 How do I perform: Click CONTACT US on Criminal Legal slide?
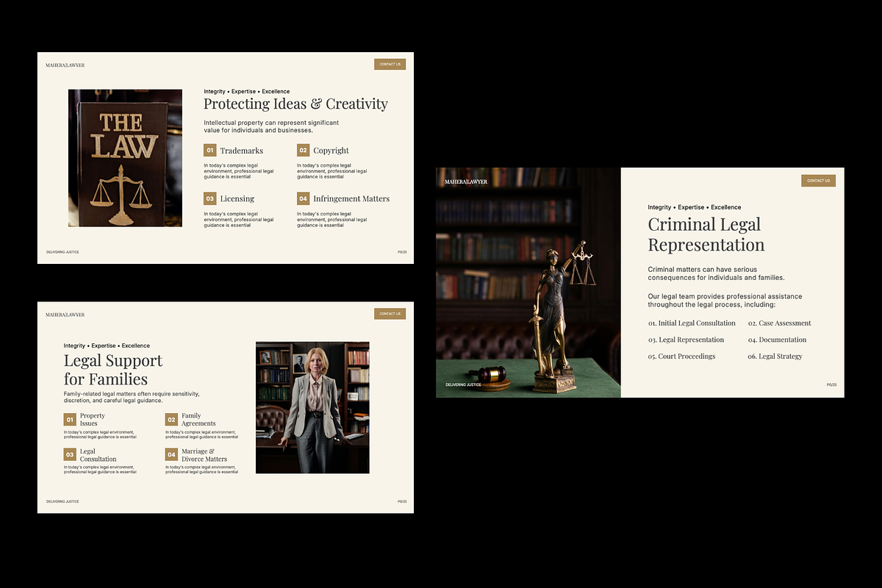coord(818,181)
